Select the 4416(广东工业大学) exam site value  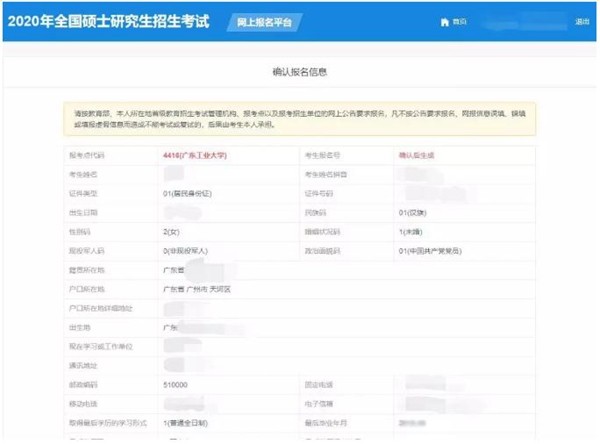pyautogui.click(x=195, y=155)
